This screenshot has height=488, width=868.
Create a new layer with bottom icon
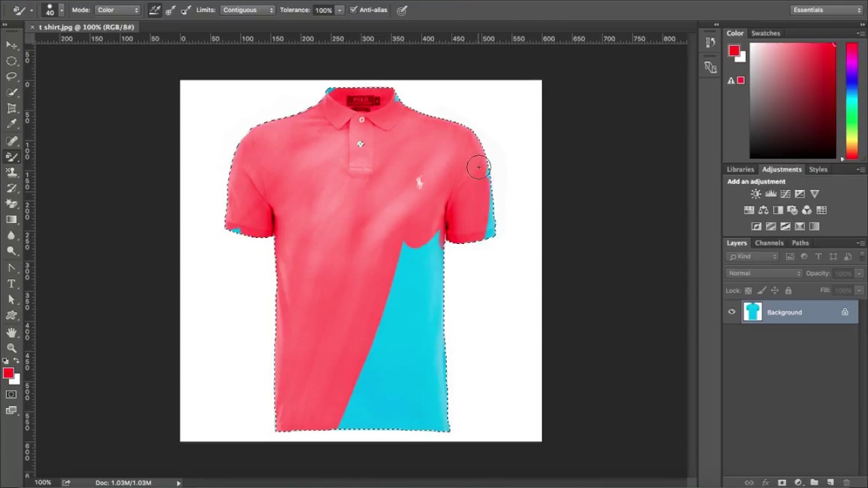pyautogui.click(x=830, y=483)
